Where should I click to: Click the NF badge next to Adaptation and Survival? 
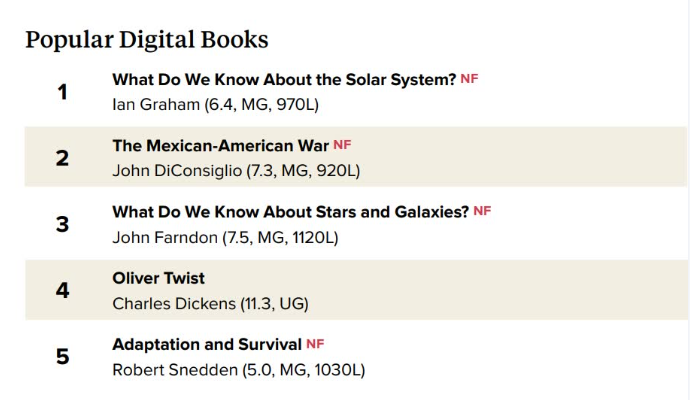[316, 344]
